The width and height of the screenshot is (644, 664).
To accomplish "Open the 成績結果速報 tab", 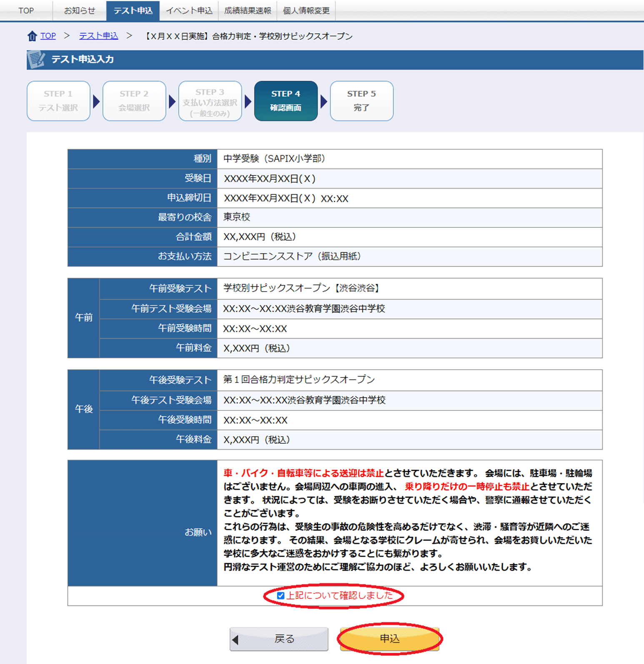I will click(248, 10).
